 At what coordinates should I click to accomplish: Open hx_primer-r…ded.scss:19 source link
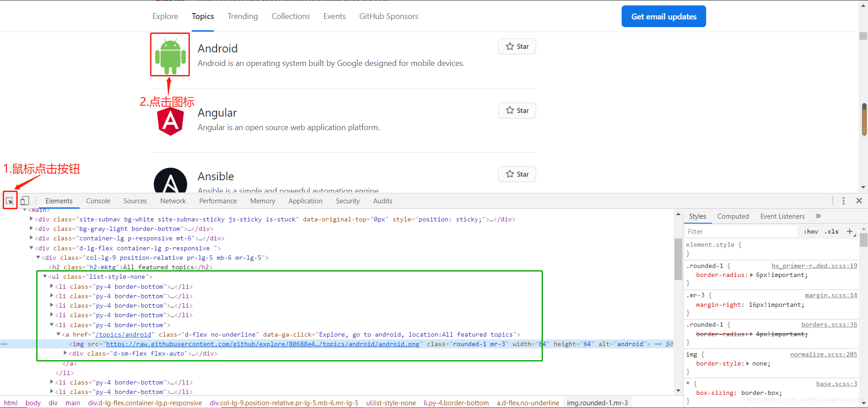tap(814, 266)
